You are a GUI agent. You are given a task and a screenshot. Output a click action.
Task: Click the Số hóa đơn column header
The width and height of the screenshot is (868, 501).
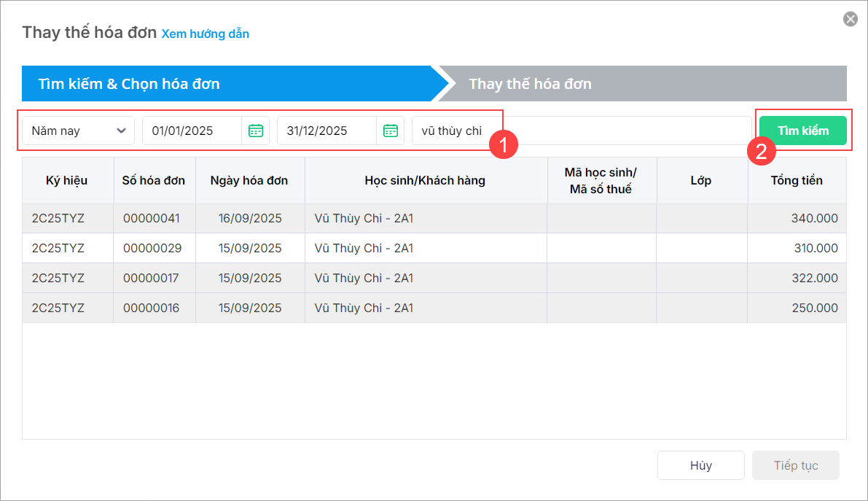point(154,180)
